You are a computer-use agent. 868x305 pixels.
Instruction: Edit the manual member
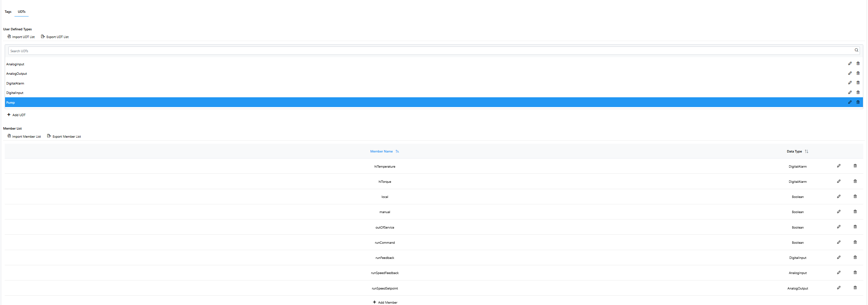point(839,212)
